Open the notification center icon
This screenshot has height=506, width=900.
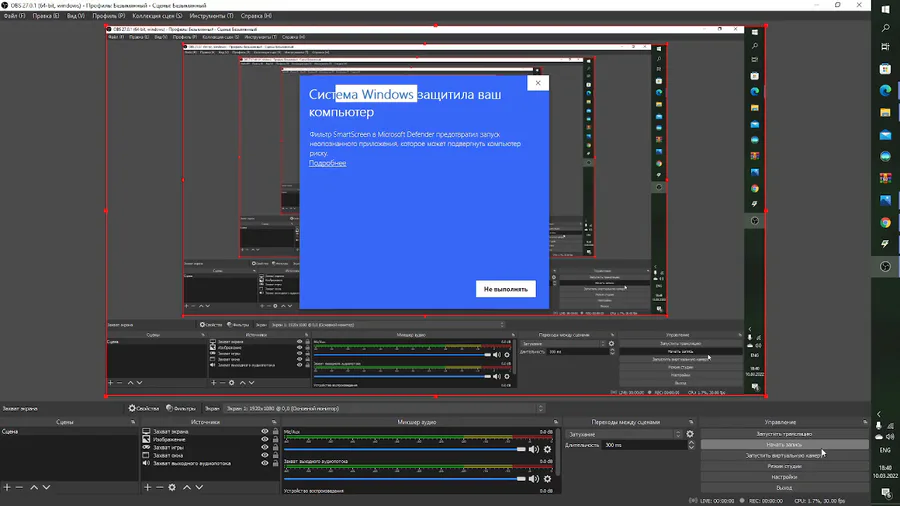[x=886, y=493]
